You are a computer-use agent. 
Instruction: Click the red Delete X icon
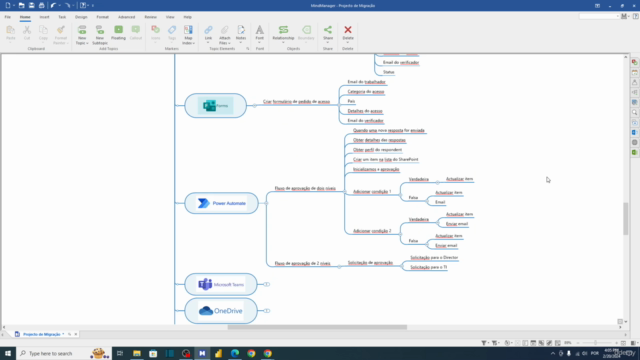(x=348, y=29)
